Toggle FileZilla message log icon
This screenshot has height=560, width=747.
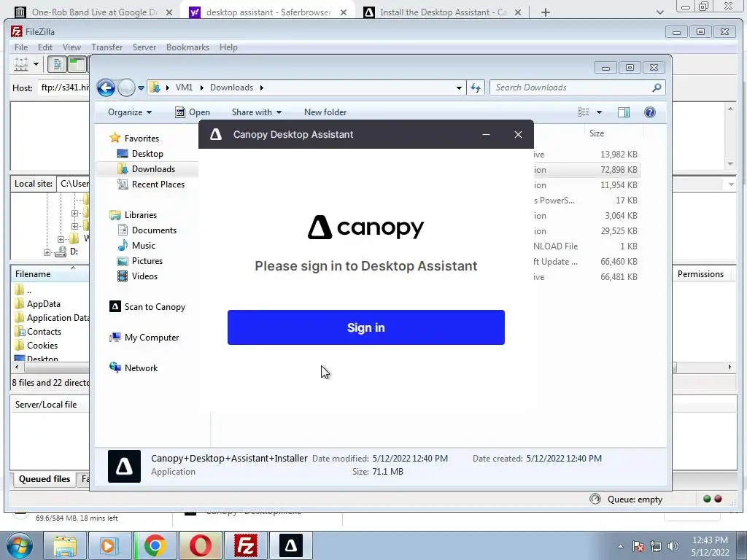click(x=57, y=64)
